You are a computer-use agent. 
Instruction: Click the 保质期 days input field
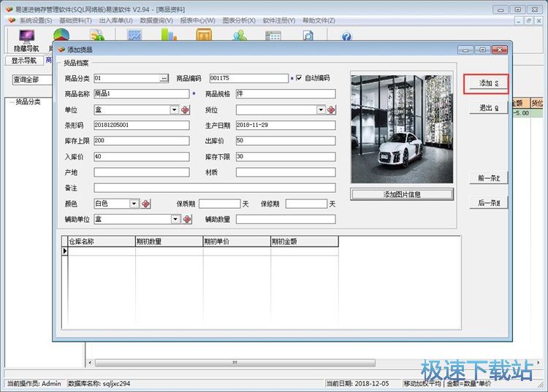point(220,204)
